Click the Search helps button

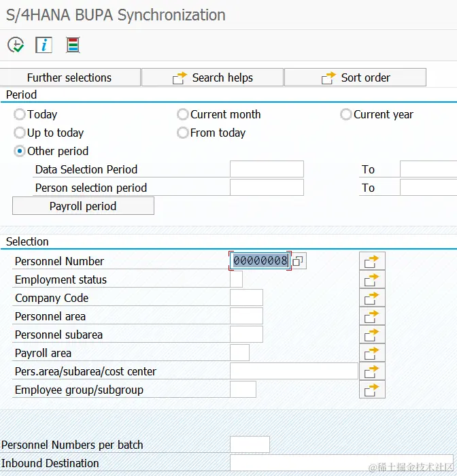point(213,78)
